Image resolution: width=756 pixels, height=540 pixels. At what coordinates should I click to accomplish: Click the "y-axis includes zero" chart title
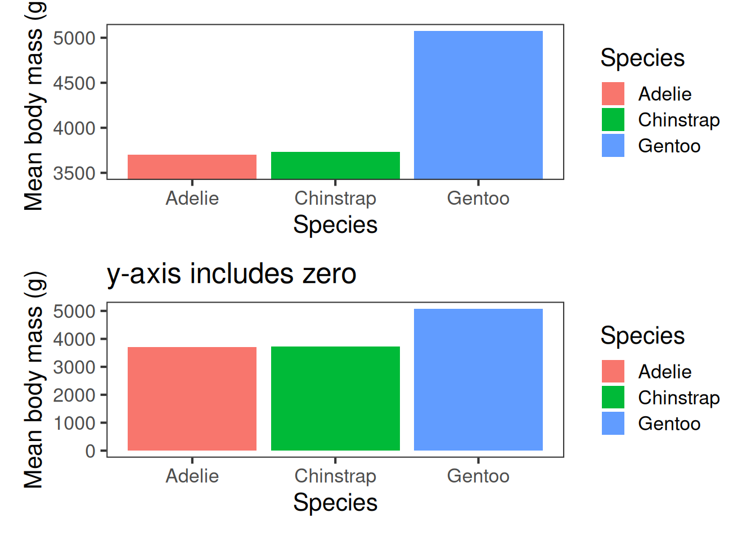click(x=231, y=274)
